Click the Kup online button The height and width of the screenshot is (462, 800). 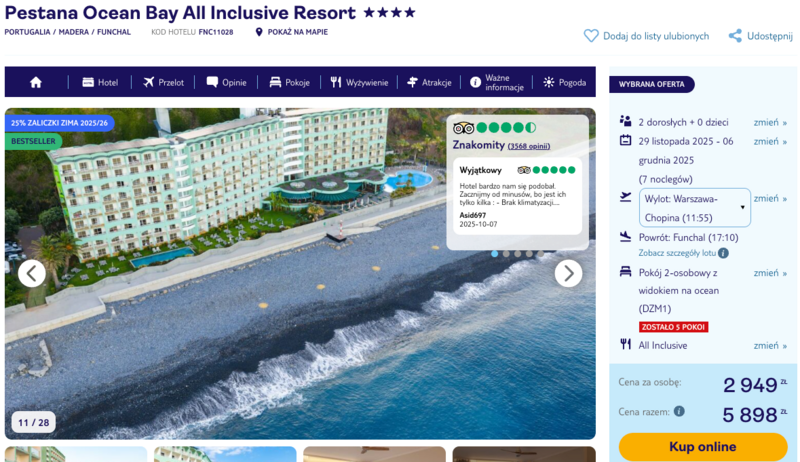[703, 447]
